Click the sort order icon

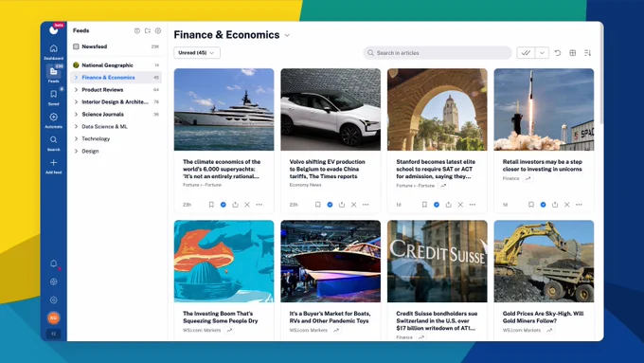(588, 53)
